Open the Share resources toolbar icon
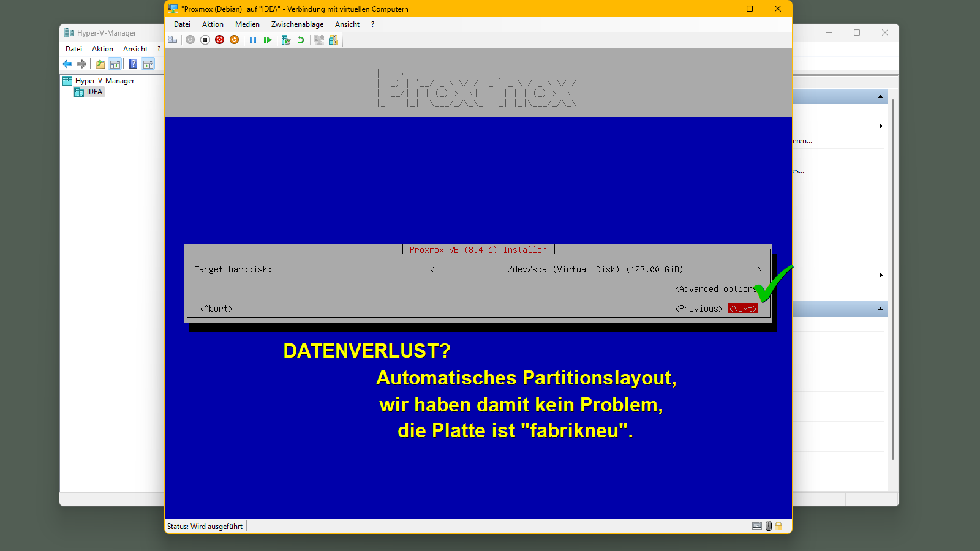Image resolution: width=980 pixels, height=551 pixels. (x=333, y=40)
